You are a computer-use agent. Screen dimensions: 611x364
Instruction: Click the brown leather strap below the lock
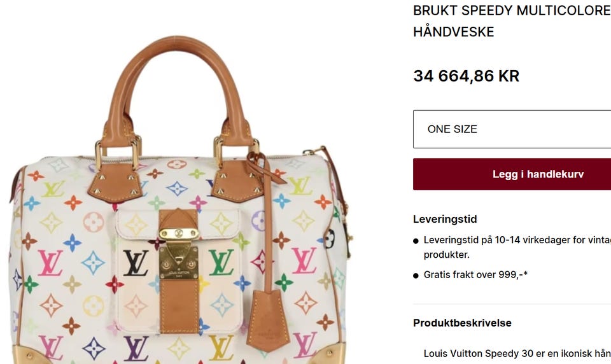pyautogui.click(x=179, y=305)
